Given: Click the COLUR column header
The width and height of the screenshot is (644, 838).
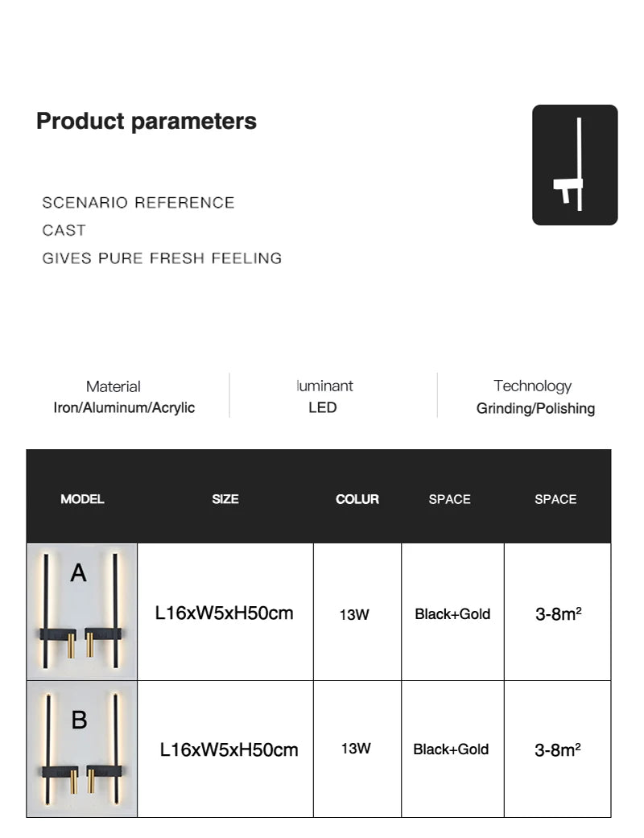Looking at the screenshot, I should [x=357, y=499].
